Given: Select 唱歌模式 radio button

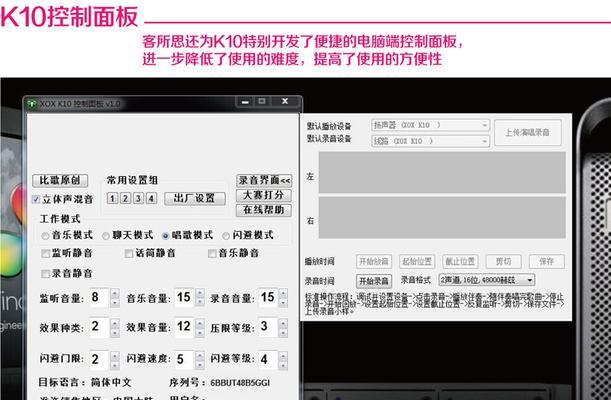Looking at the screenshot, I should coord(166,236).
